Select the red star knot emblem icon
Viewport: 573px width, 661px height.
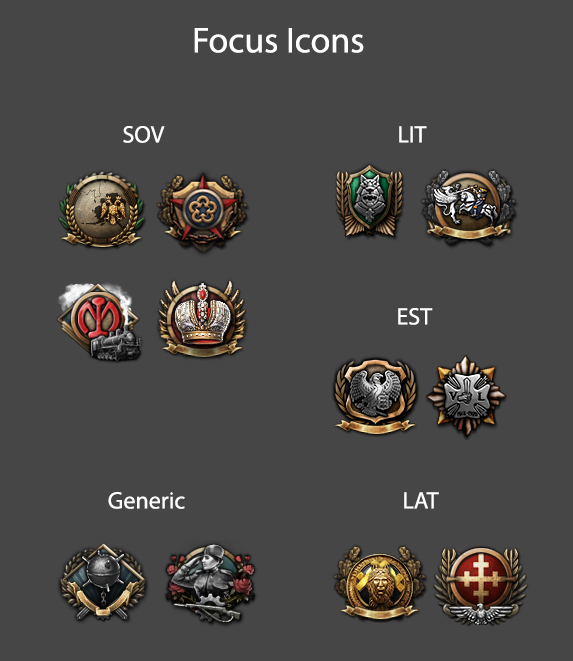tap(202, 212)
